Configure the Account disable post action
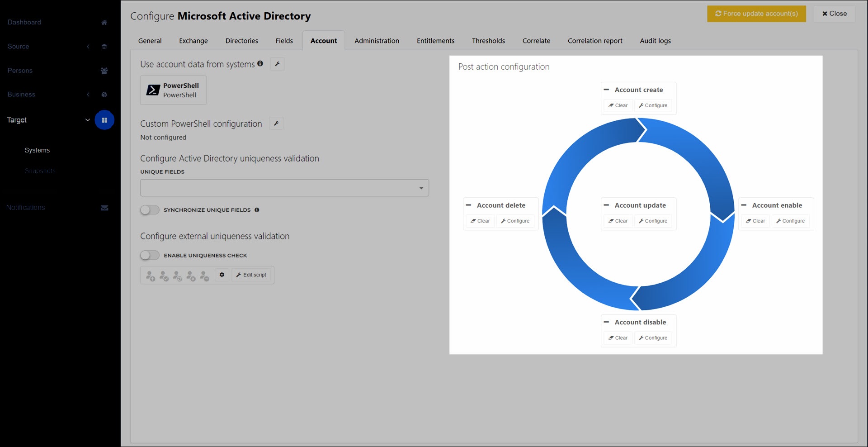The height and width of the screenshot is (447, 868). click(x=653, y=338)
